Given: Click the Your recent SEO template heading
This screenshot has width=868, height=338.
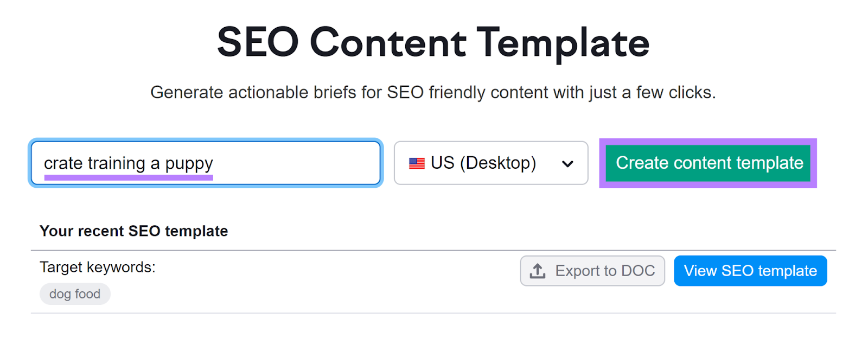Looking at the screenshot, I should [133, 231].
